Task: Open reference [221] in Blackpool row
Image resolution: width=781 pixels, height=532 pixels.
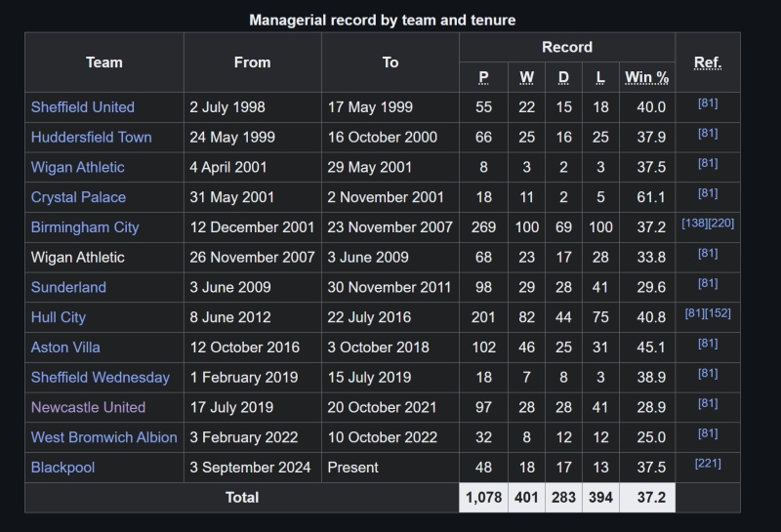Action: tap(708, 464)
